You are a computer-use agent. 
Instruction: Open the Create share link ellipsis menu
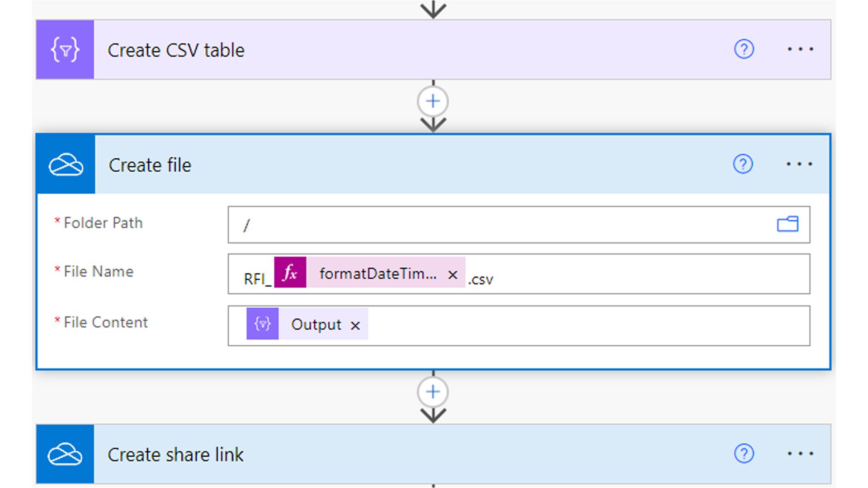click(x=800, y=454)
